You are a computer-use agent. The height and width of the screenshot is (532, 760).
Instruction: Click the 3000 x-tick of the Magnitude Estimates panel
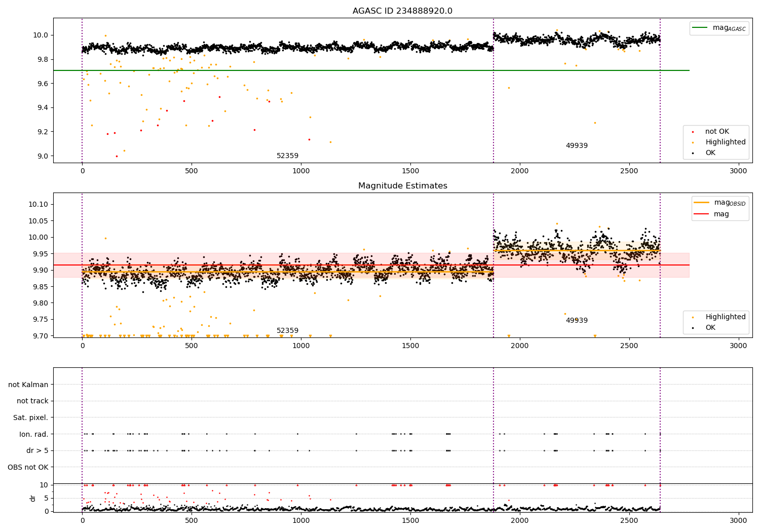pos(738,346)
